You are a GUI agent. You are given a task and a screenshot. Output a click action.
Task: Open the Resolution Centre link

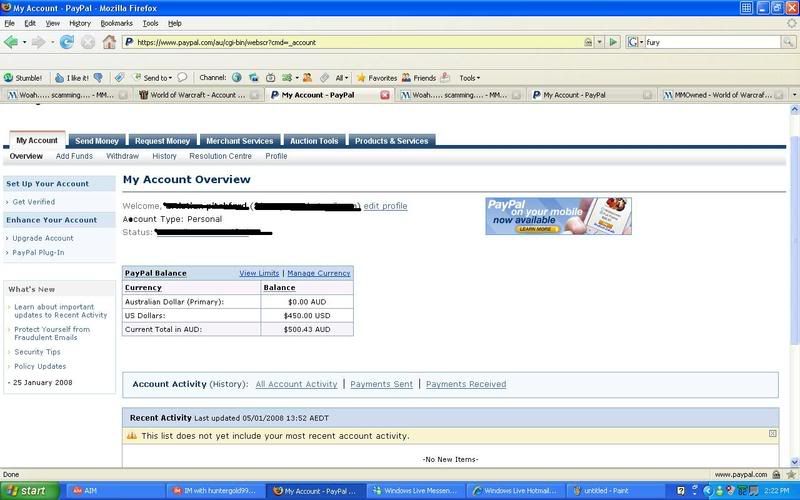click(220, 156)
